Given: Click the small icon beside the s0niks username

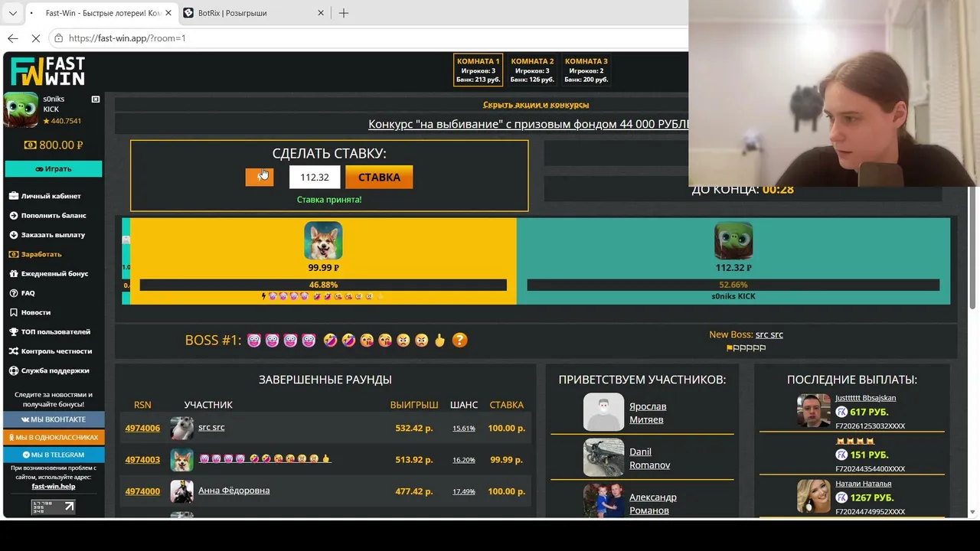Looking at the screenshot, I should (x=96, y=99).
